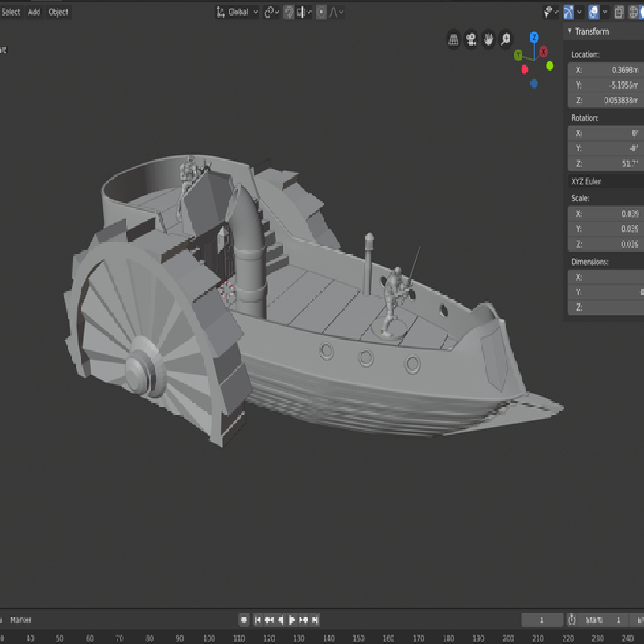Click the zoom magnifier viewport icon
The height and width of the screenshot is (644, 644).
[506, 39]
